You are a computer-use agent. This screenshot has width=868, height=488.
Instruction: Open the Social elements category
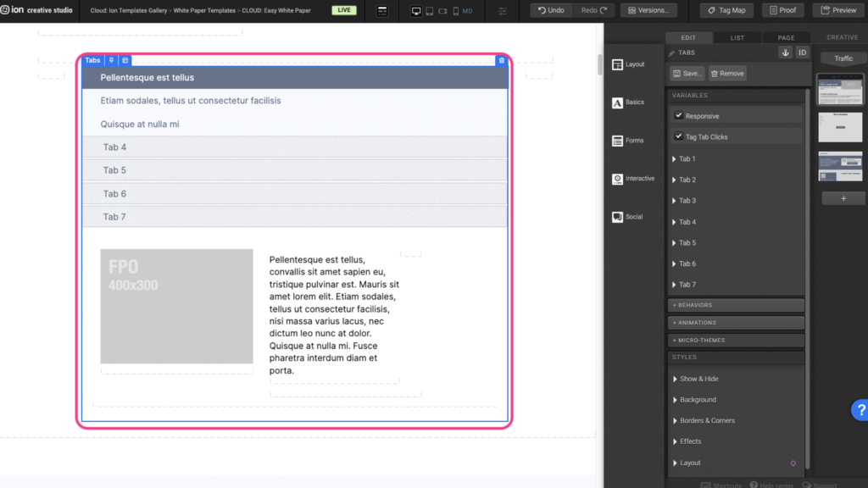pyautogui.click(x=627, y=217)
